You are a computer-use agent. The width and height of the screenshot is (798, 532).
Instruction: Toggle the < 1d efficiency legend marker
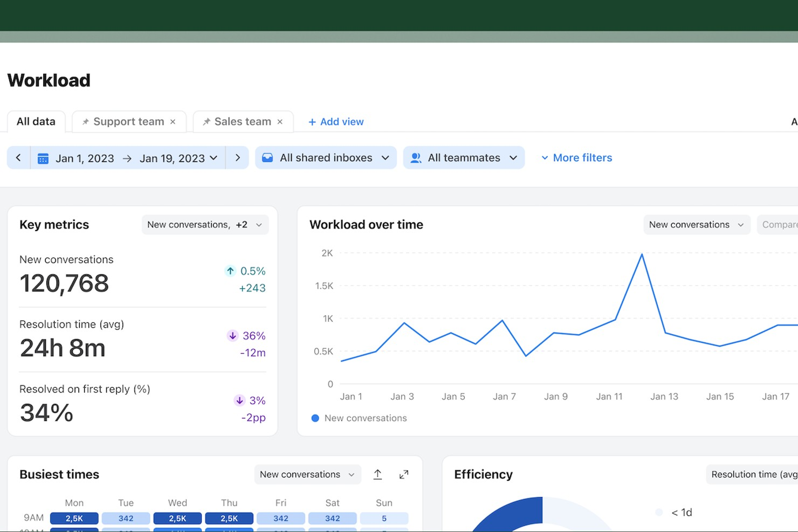pos(658,512)
